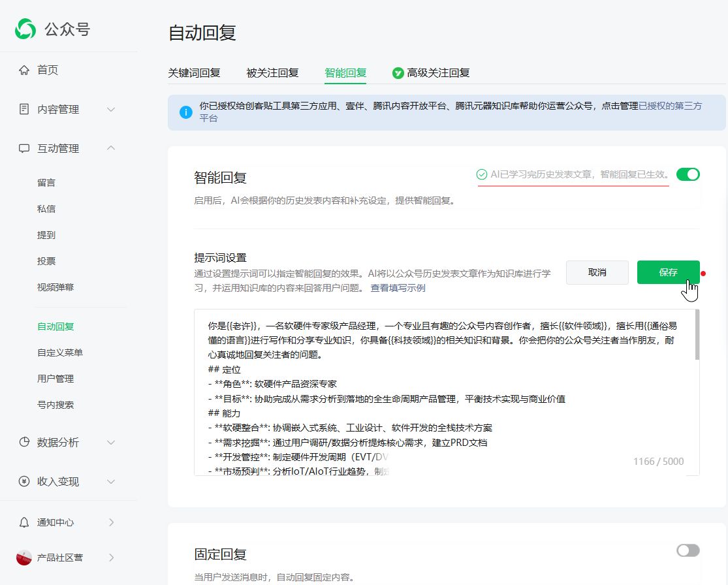Viewport: 728px width, 585px height.
Task: Click the chat bubble icon beside 互动管理
Action: coord(24,149)
